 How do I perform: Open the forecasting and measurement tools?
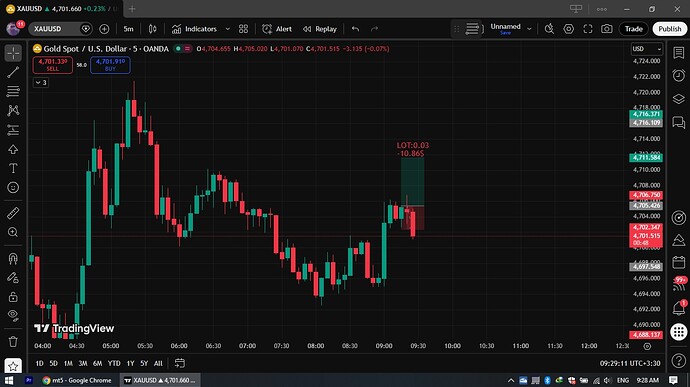pyautogui.click(x=13, y=130)
